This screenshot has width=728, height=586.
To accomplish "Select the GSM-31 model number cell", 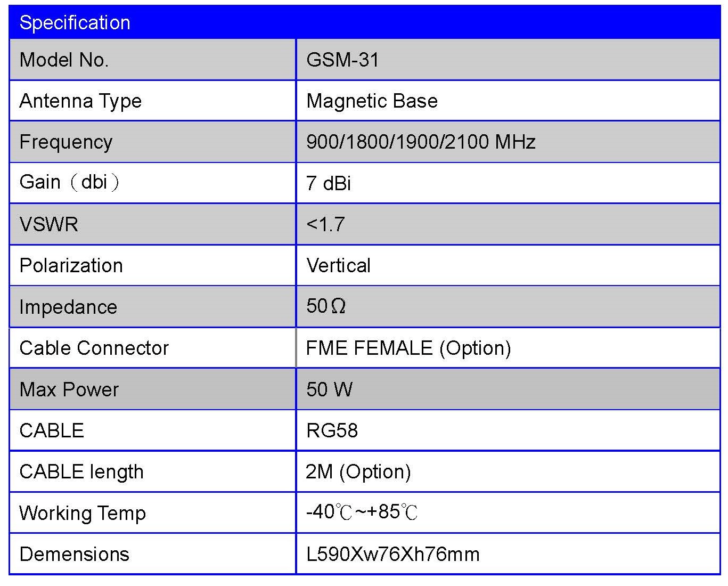I will click(342, 60).
